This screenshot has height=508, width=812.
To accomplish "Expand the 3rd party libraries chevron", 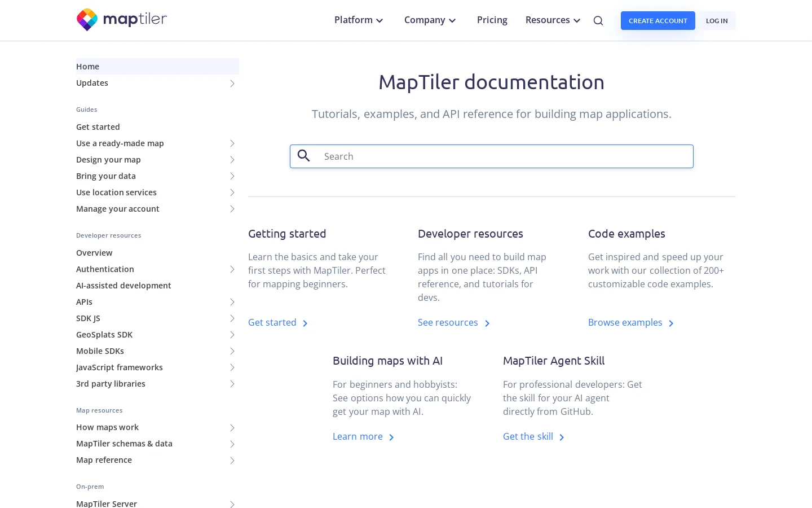I will point(232,384).
